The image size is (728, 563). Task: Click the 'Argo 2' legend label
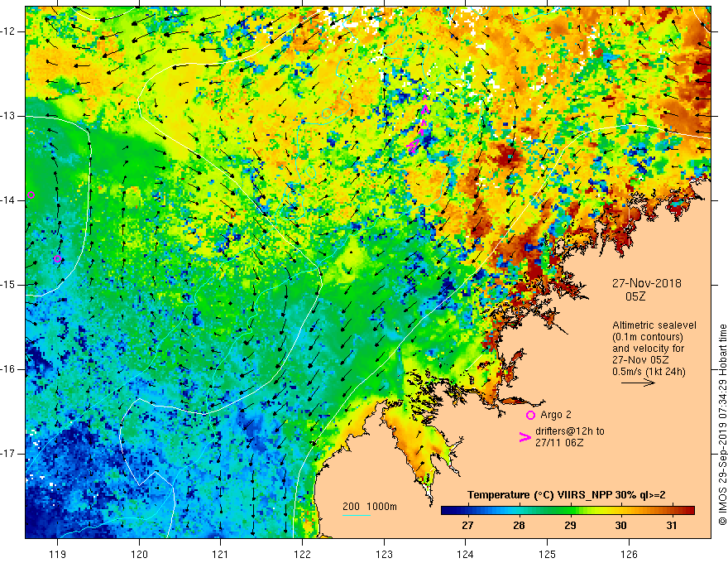click(556, 415)
